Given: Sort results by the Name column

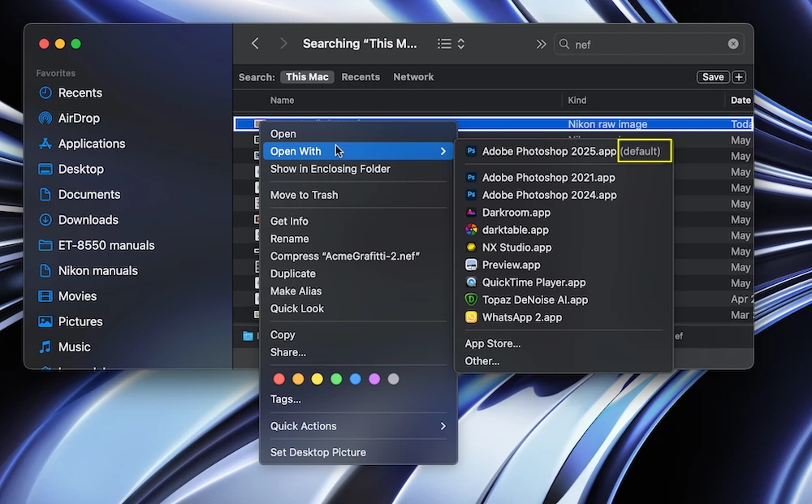Looking at the screenshot, I should pos(282,101).
